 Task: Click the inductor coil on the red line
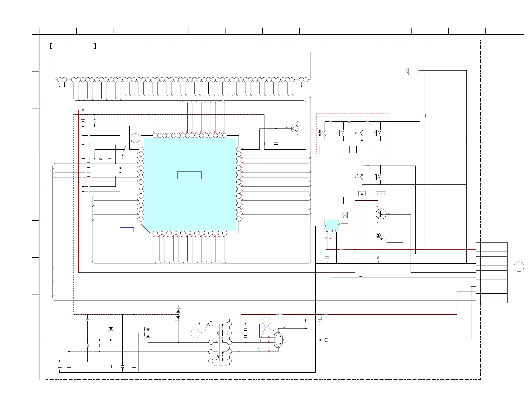coord(279,314)
